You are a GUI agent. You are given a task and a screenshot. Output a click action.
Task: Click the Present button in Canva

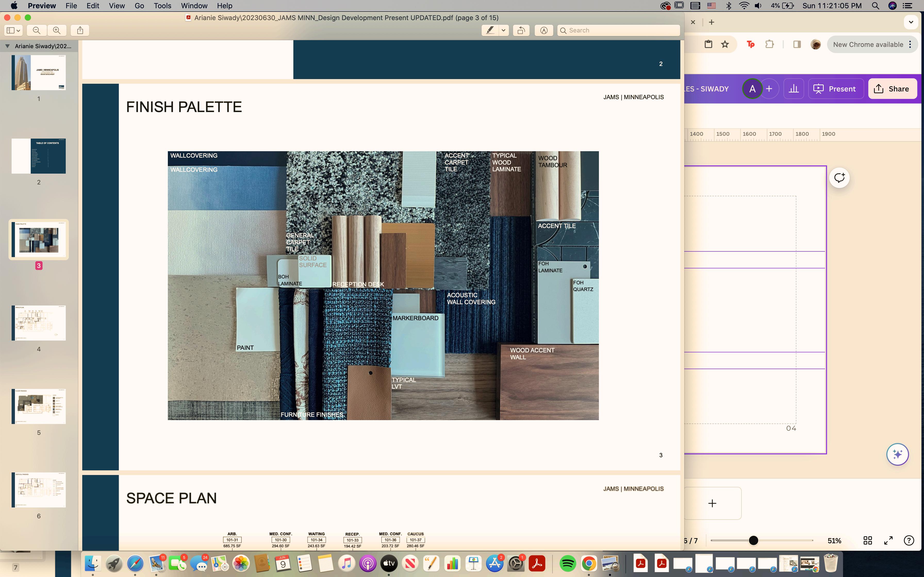click(835, 89)
